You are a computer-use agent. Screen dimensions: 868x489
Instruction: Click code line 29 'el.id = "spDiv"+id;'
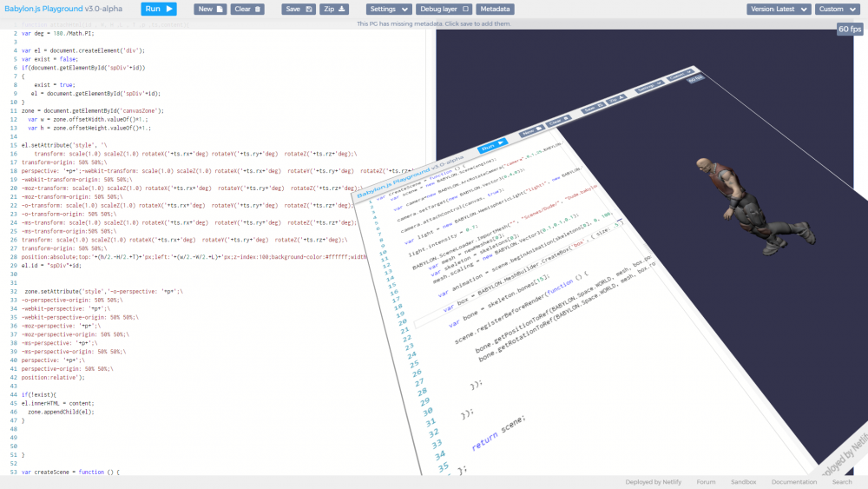coord(51,265)
